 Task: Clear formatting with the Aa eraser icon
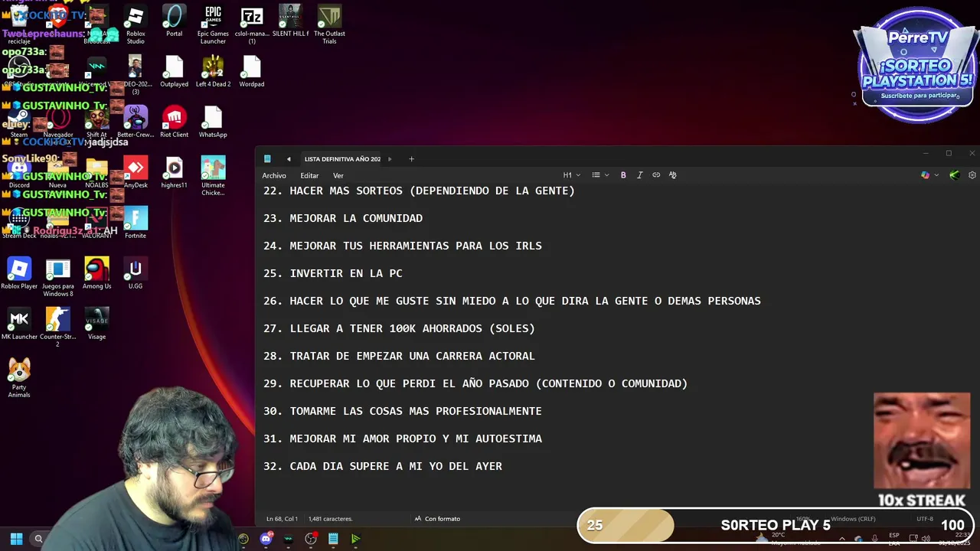673,175
